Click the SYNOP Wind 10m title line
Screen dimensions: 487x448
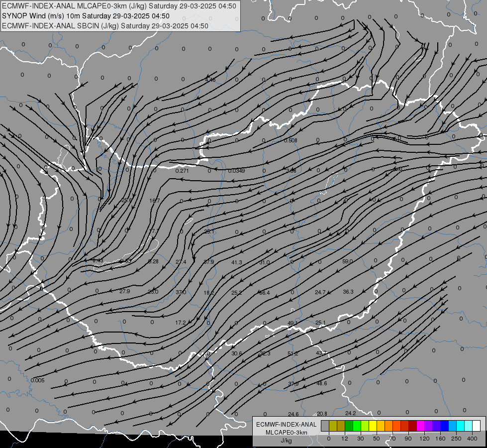tap(86, 16)
